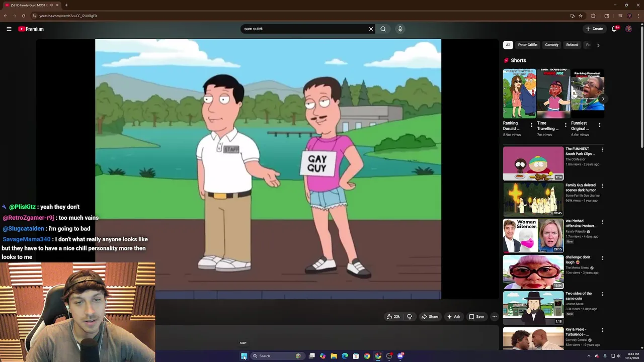This screenshot has width=644, height=362.
Task: Open Discord from the taskbar
Action: click(400, 356)
